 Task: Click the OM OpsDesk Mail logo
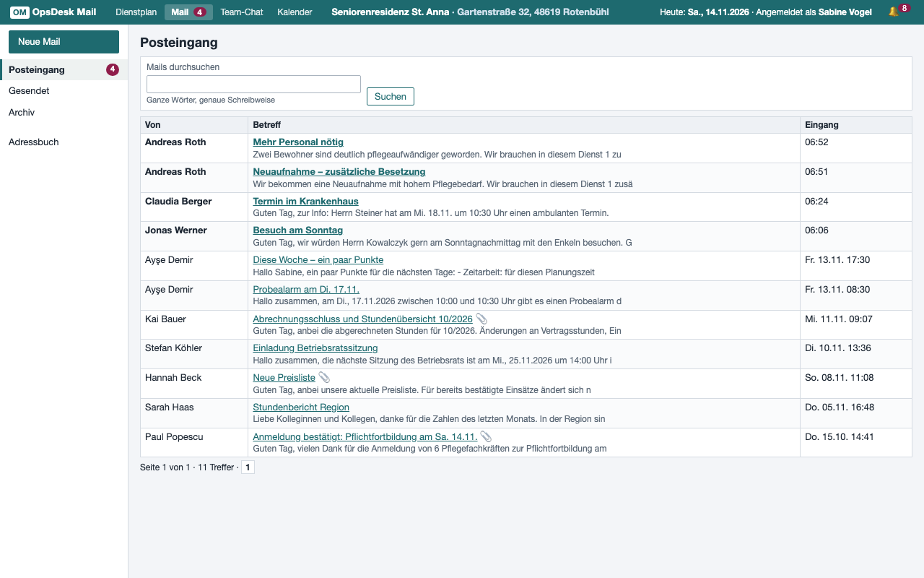53,12
